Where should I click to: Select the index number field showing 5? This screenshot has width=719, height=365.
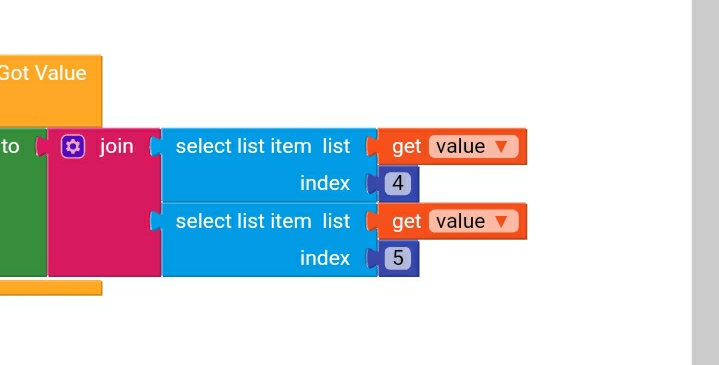point(398,258)
